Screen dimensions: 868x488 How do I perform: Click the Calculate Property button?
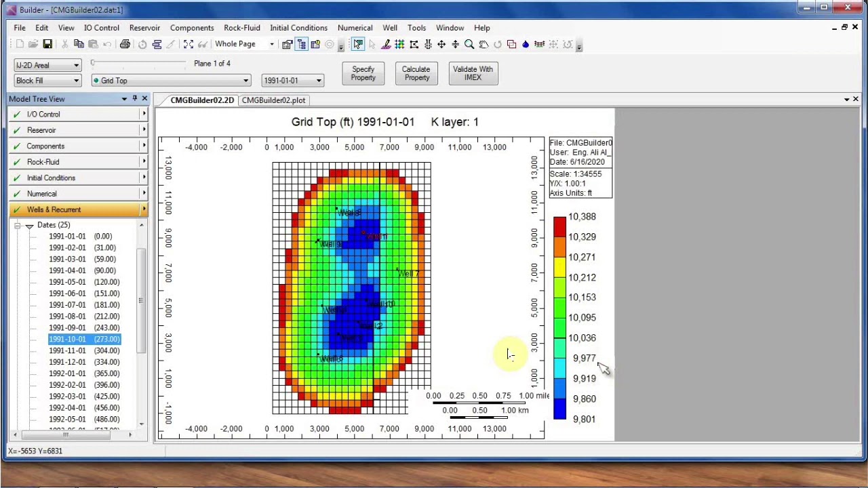pyautogui.click(x=416, y=73)
